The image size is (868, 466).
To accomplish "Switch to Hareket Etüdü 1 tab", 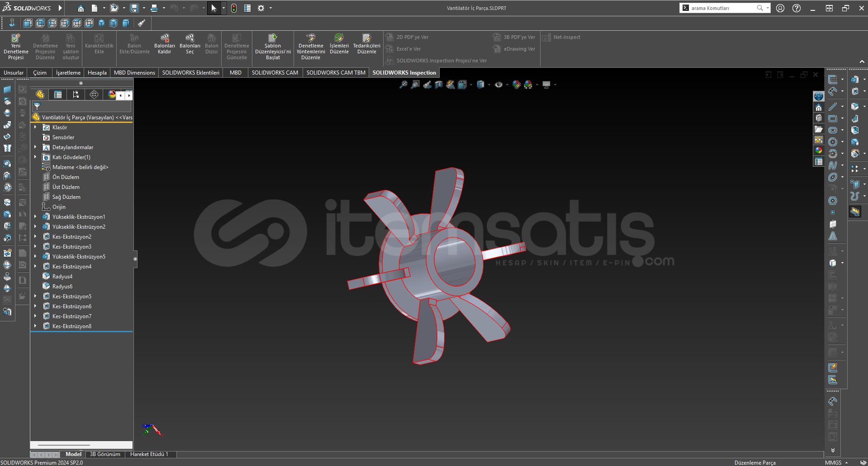I will click(149, 454).
